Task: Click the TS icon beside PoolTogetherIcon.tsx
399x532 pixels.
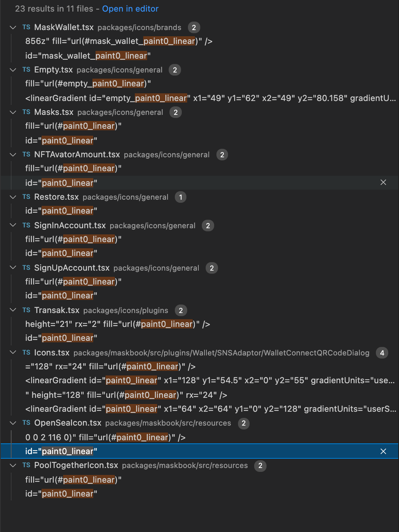Action: pyautogui.click(x=26, y=466)
